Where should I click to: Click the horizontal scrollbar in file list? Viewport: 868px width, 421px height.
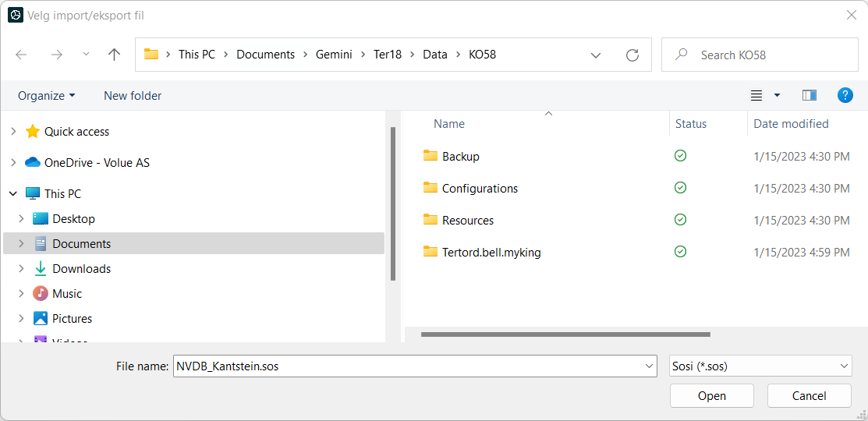[x=565, y=334]
